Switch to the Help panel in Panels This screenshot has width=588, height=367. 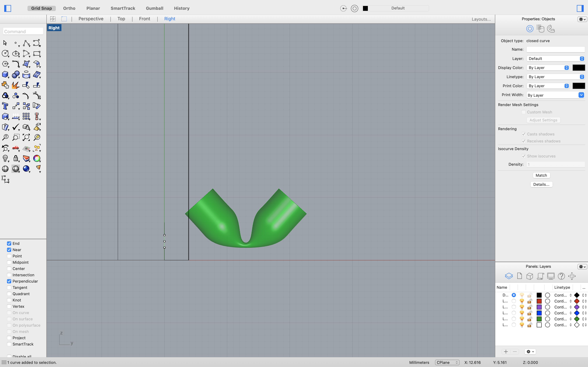tap(561, 276)
